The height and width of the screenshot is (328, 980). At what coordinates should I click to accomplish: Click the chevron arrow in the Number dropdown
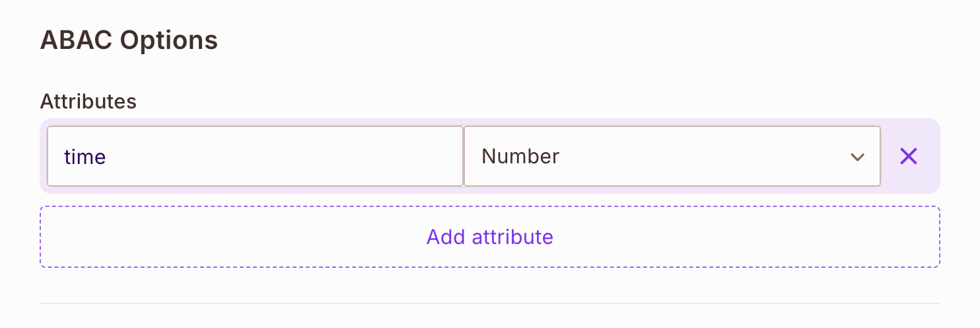(857, 157)
